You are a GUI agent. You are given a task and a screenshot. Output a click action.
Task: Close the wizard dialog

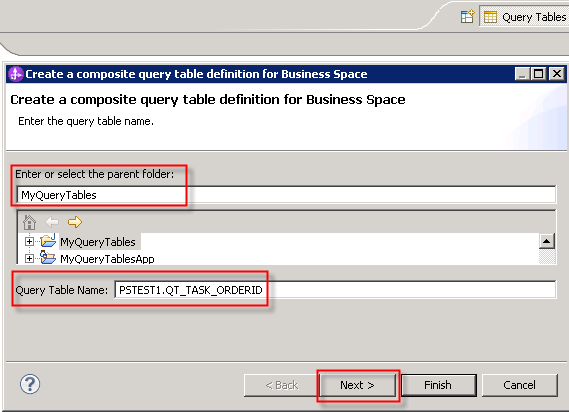[556, 74]
